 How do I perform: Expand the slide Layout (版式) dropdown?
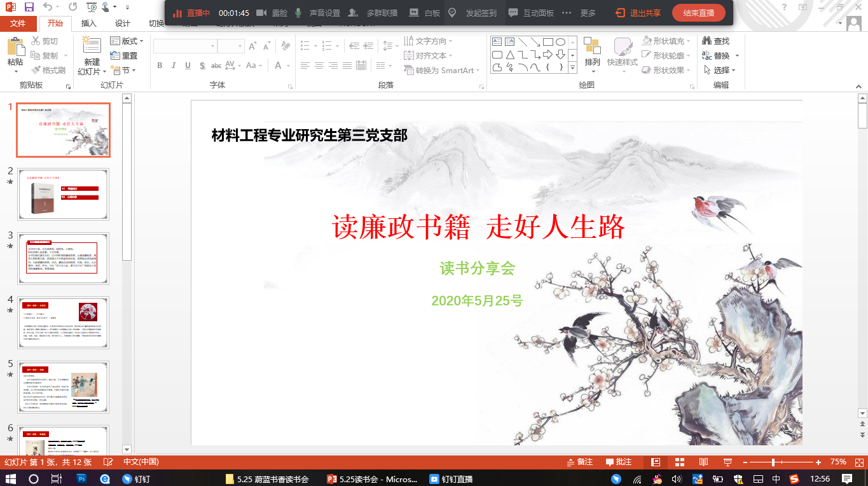click(x=127, y=41)
